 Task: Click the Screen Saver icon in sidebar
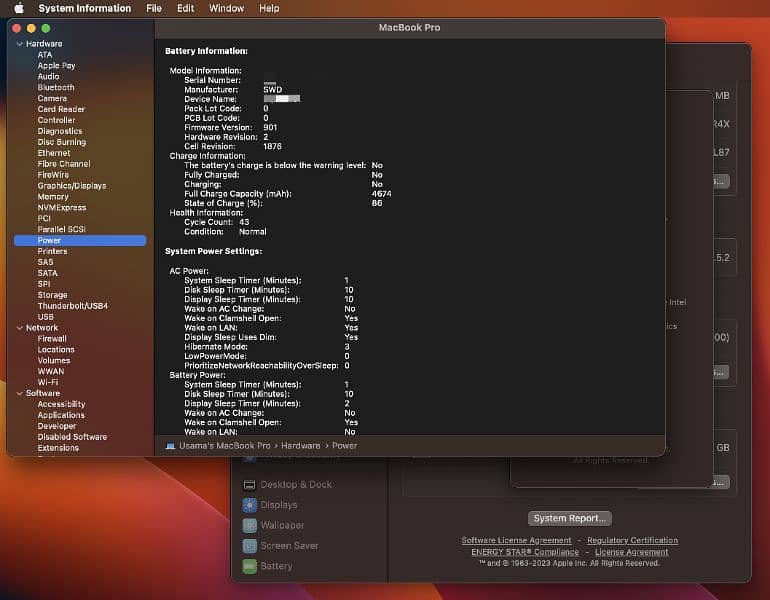[249, 546]
